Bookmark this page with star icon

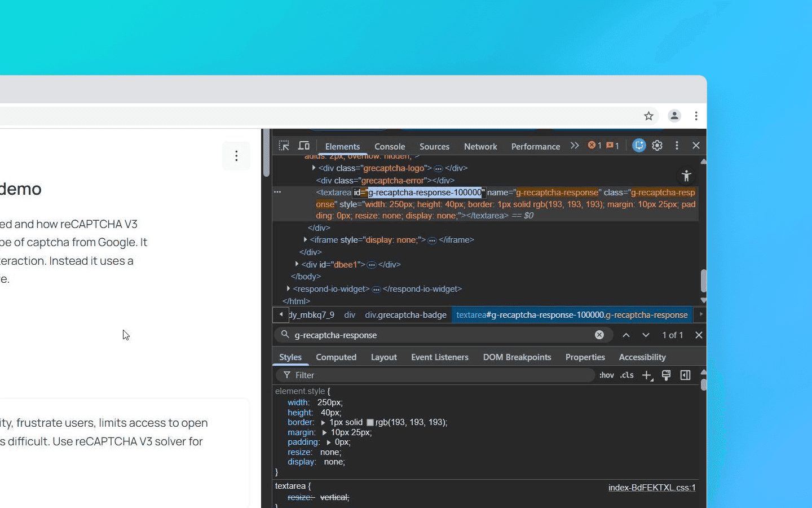[649, 116]
